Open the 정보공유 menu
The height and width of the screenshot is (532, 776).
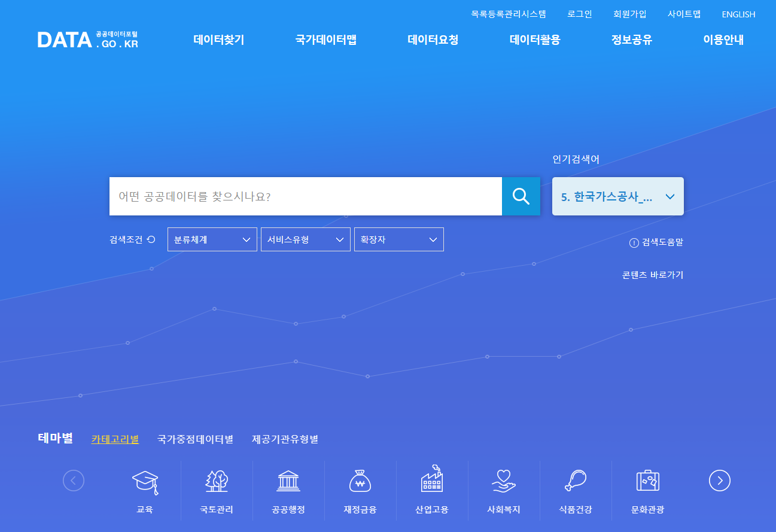(632, 40)
